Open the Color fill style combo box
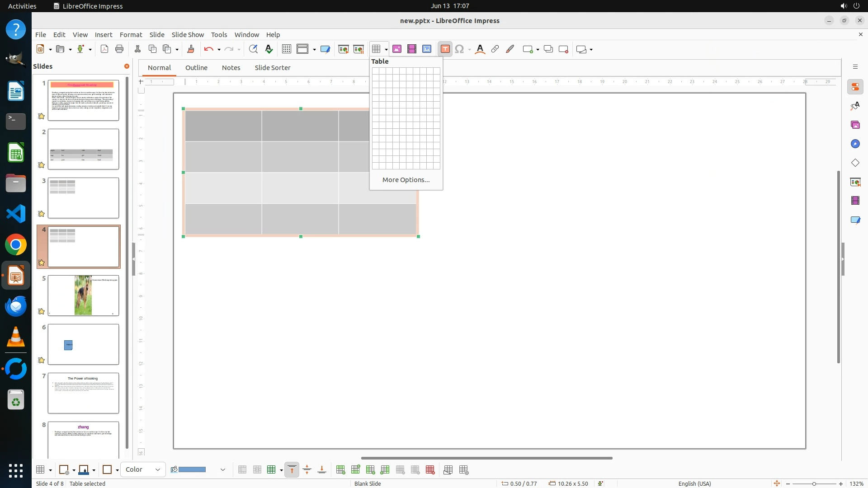868x488 pixels. click(x=143, y=469)
